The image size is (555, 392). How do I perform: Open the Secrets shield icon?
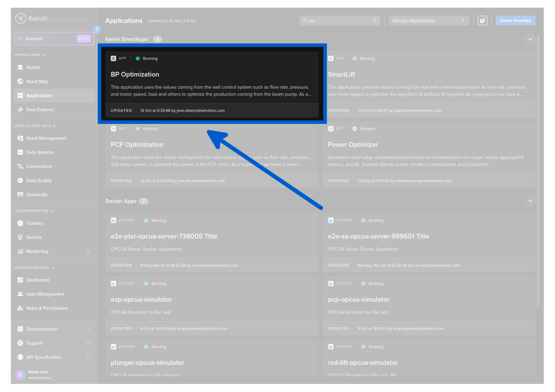[x=20, y=237]
